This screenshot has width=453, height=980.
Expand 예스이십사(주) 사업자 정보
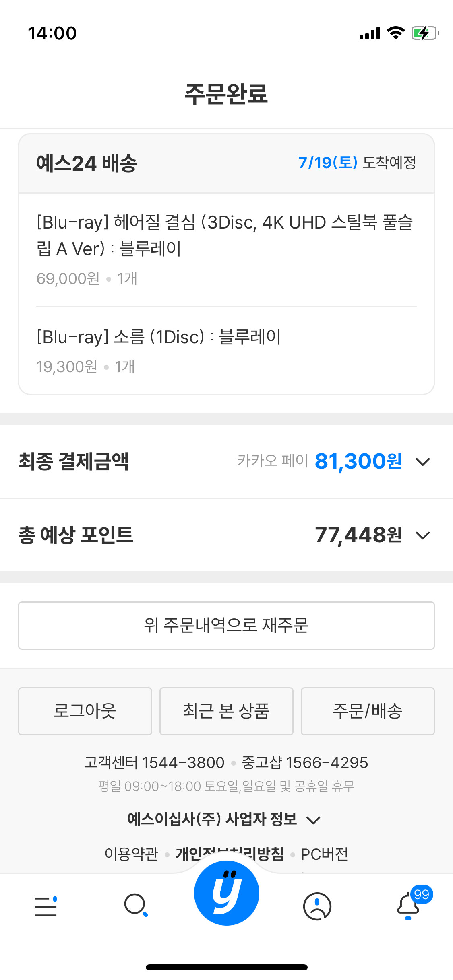[x=223, y=819]
